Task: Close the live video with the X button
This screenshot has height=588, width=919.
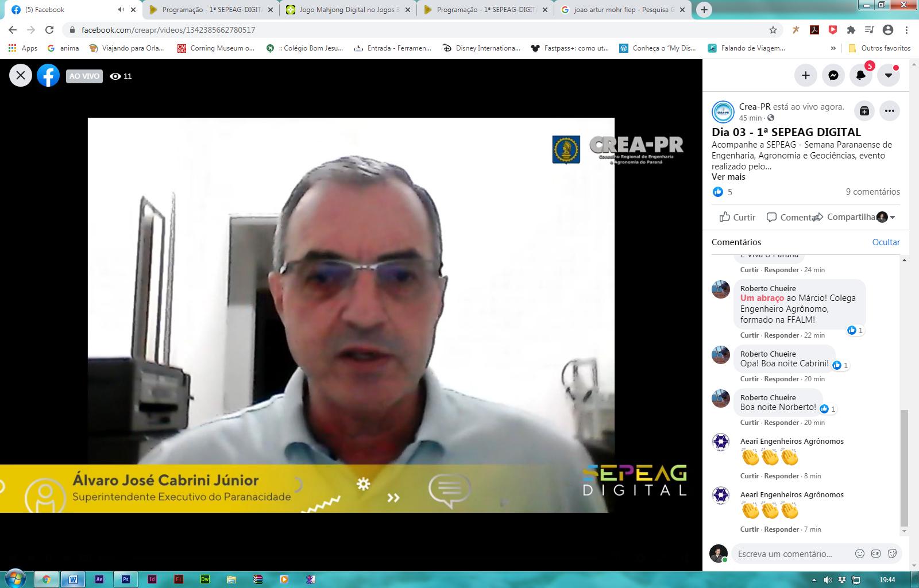Action: [21, 75]
